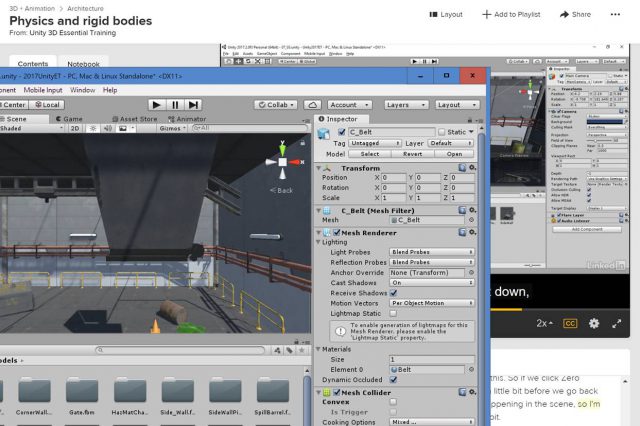This screenshot has width=640, height=426.
Task: Open the Static flags dropdown arrow
Action: click(471, 132)
